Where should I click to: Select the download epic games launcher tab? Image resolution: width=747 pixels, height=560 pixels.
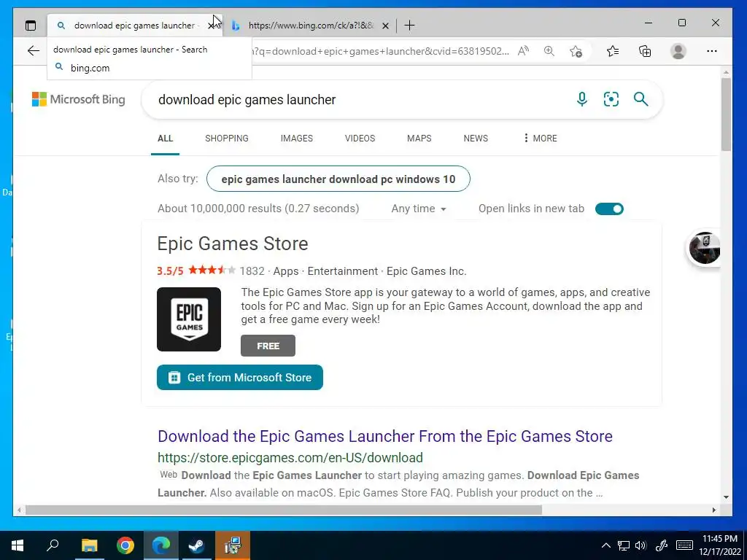134,26
